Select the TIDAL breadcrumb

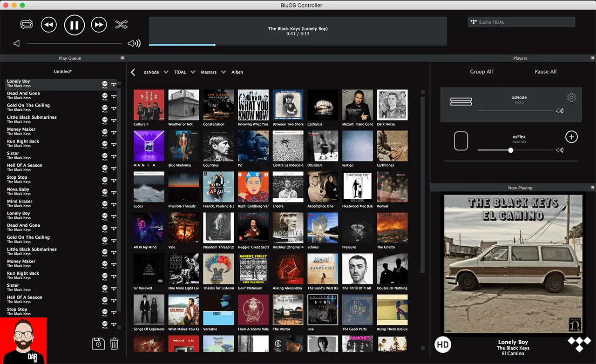point(180,72)
